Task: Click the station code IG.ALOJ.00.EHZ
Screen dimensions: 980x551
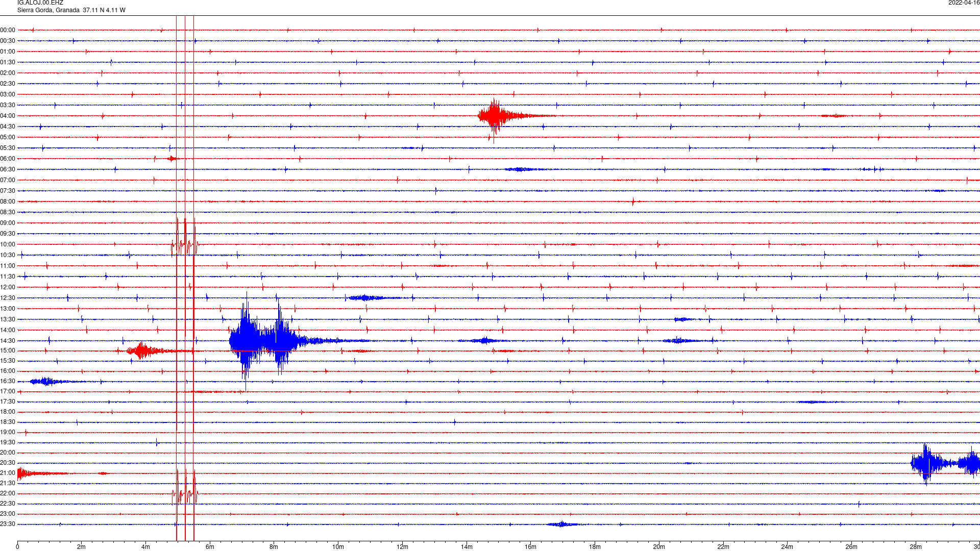Action: (40, 3)
